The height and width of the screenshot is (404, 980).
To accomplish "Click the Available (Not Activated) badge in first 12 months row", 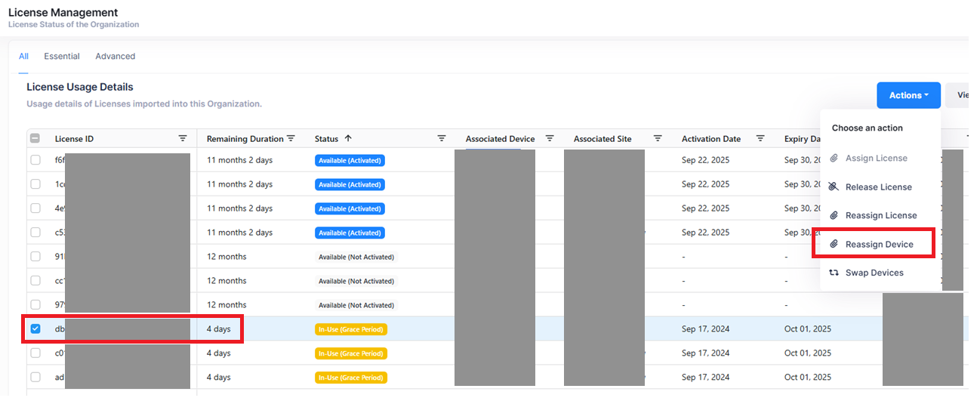I will coord(356,257).
